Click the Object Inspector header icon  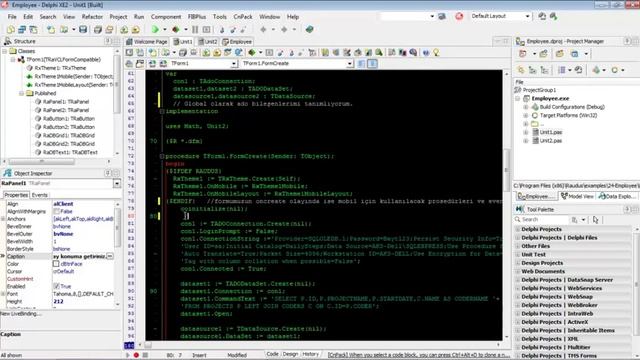8,173
